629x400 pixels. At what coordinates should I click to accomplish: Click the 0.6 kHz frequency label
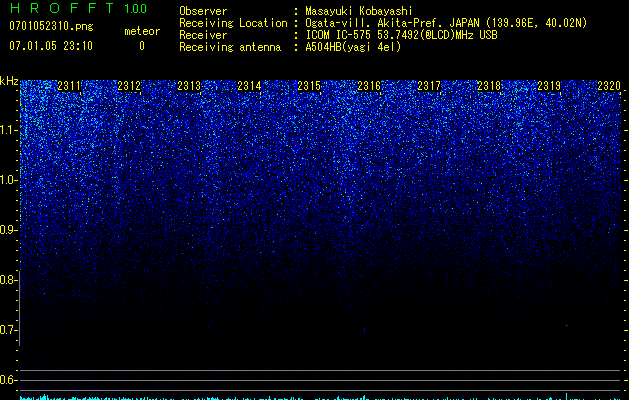coord(8,380)
